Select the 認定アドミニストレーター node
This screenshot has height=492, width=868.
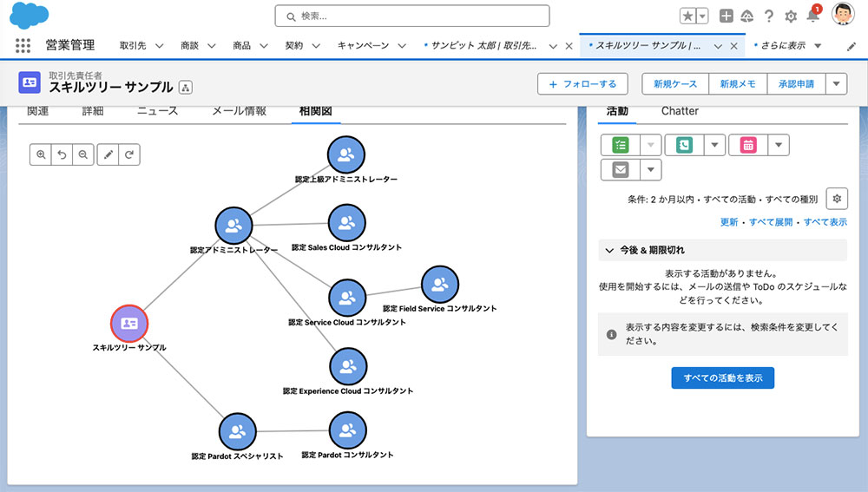(x=233, y=226)
